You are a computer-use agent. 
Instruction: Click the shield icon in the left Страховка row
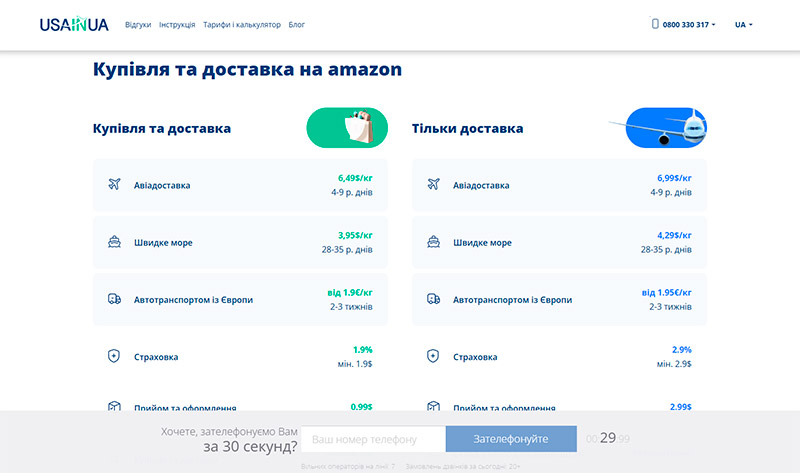114,356
